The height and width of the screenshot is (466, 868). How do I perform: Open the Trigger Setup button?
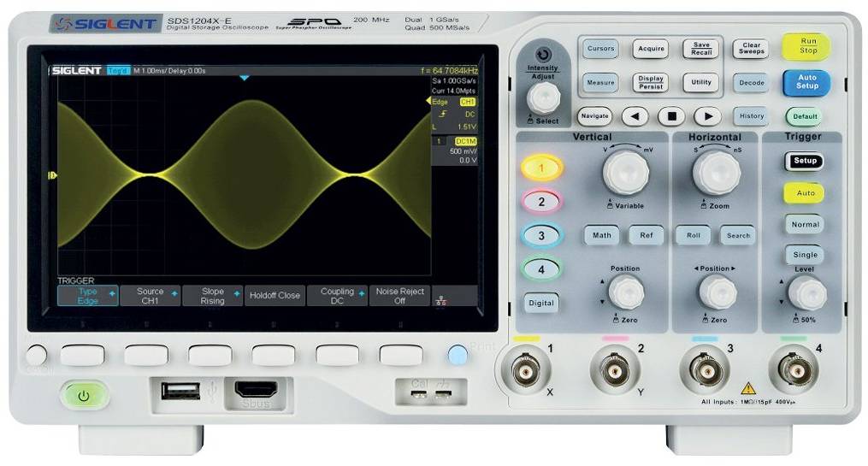[x=805, y=161]
